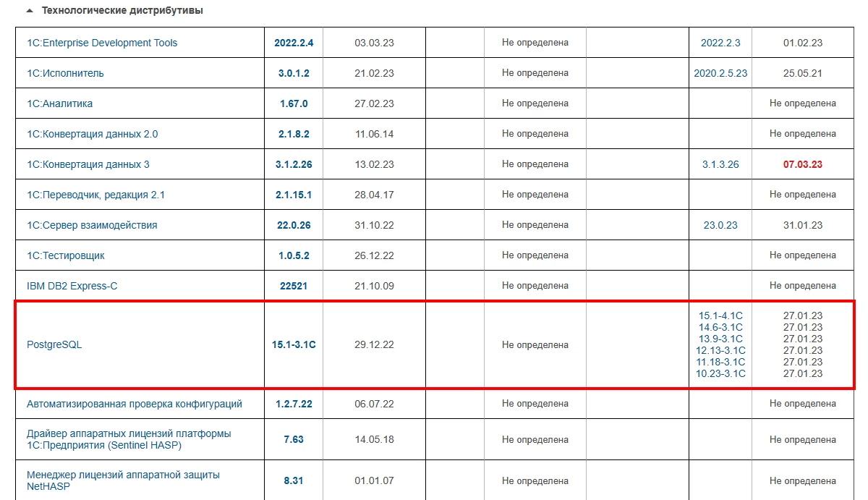
Task: Select release date 27.02.23
Action: pos(374,103)
